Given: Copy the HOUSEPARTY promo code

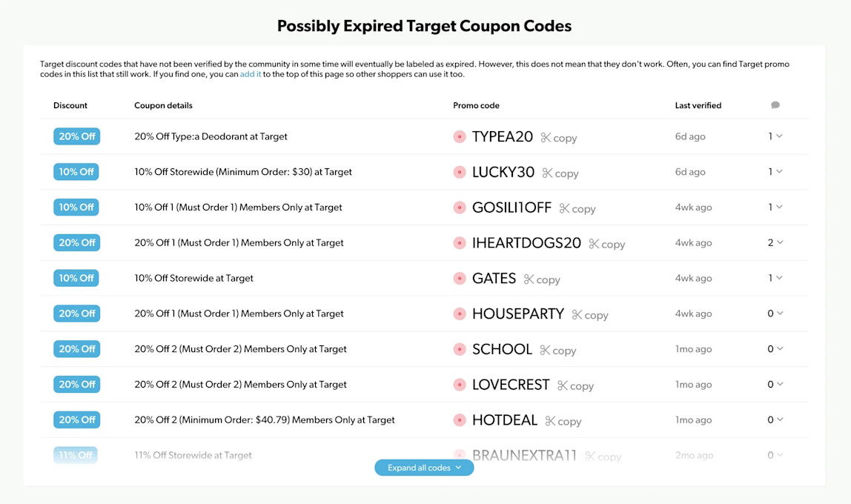Looking at the screenshot, I should [x=590, y=315].
